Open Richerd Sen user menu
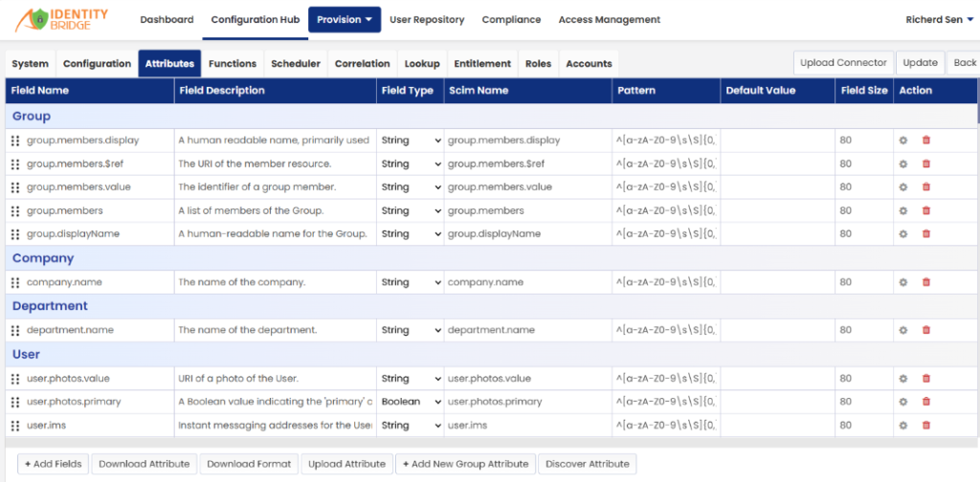 (940, 20)
